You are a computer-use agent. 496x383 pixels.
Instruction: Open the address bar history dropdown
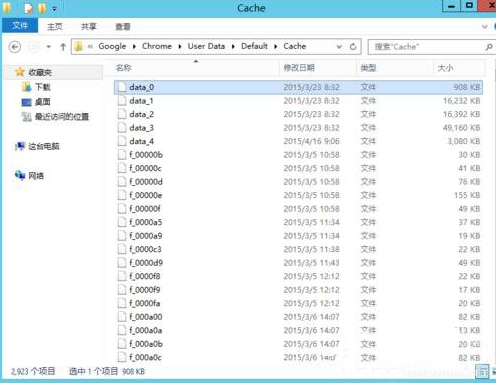(x=339, y=47)
